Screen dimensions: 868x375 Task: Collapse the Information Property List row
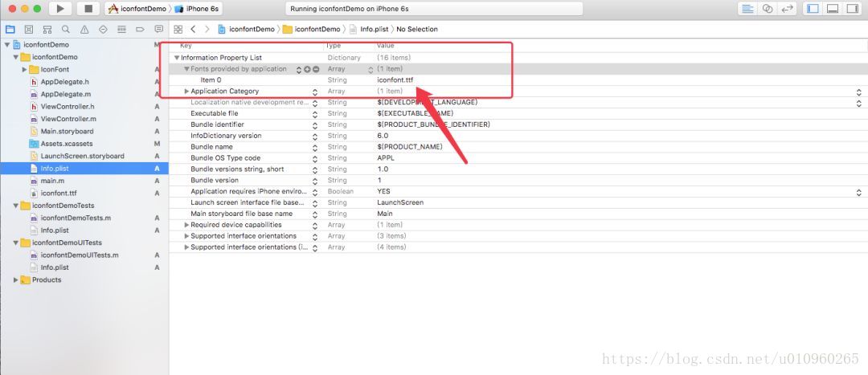(177, 58)
